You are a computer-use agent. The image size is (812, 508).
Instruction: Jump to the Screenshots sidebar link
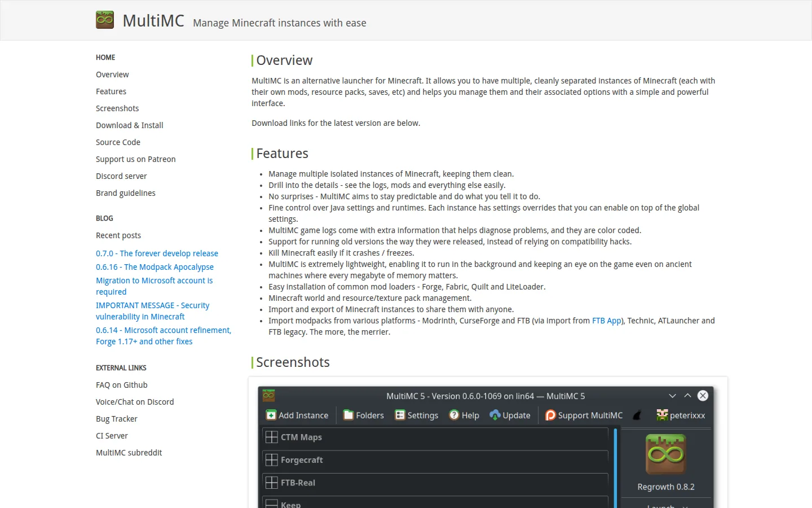117,108
